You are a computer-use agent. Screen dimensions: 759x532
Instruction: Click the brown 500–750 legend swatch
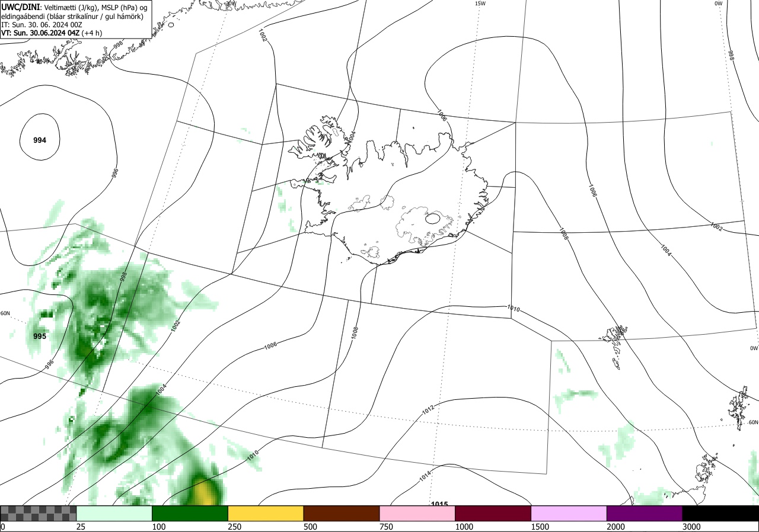[x=341, y=514]
